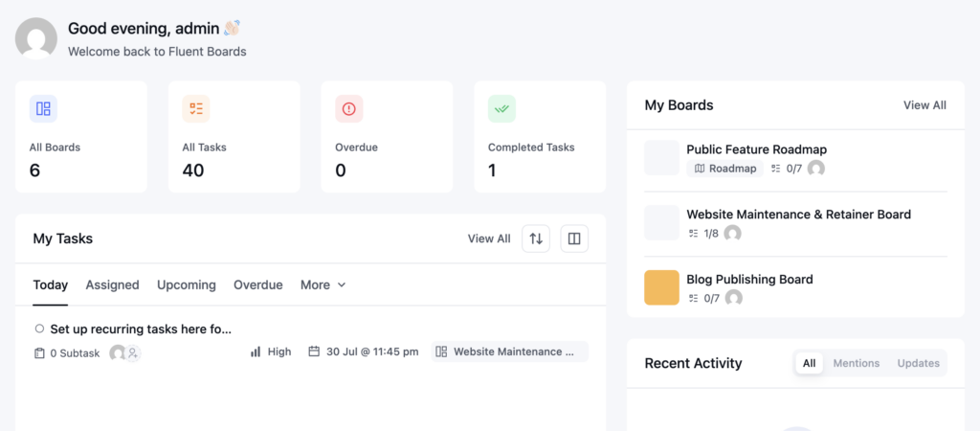Click the 30 Jul @ 11:45 pm due date
This screenshot has height=431, width=980.
point(372,352)
